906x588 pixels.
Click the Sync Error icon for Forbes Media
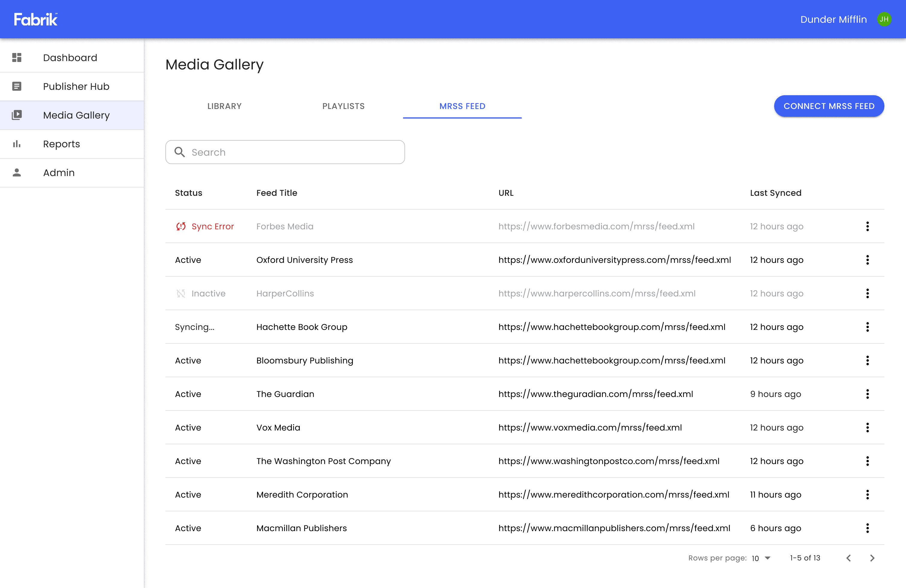[x=181, y=226]
